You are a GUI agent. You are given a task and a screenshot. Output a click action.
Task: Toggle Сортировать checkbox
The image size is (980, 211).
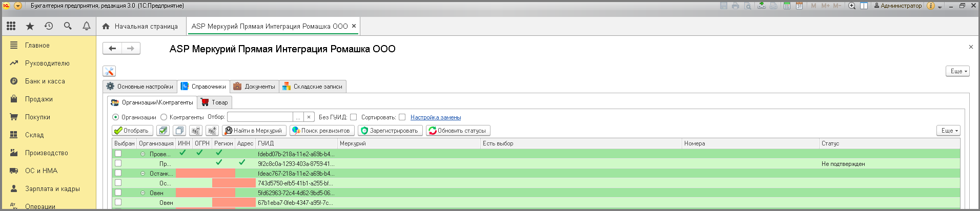coord(402,117)
